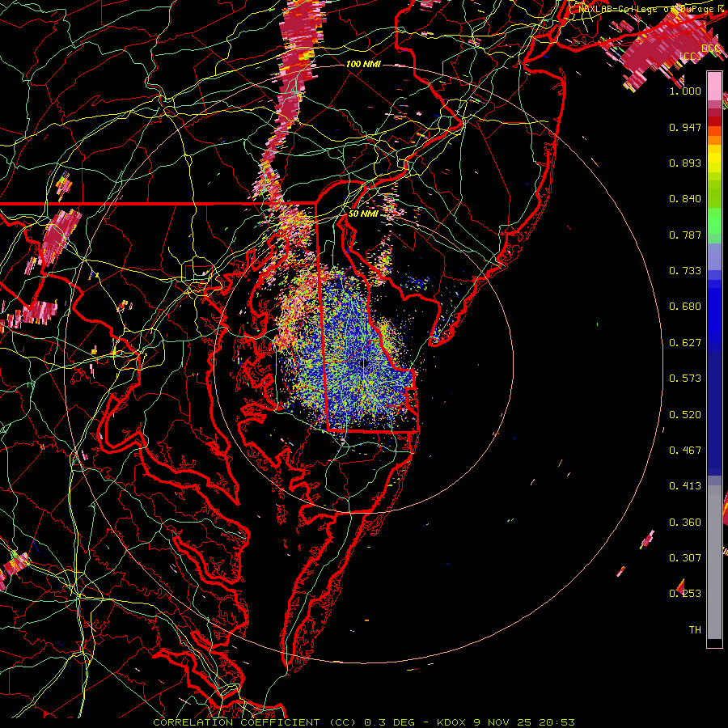Click the bright green segment of color bar

(x=714, y=221)
